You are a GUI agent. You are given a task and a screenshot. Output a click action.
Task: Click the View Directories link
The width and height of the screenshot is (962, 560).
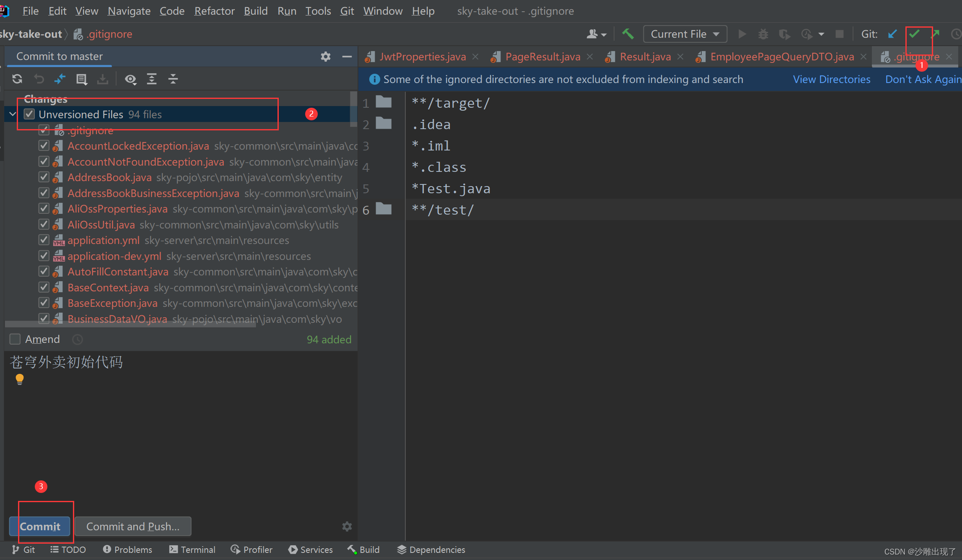click(x=831, y=79)
